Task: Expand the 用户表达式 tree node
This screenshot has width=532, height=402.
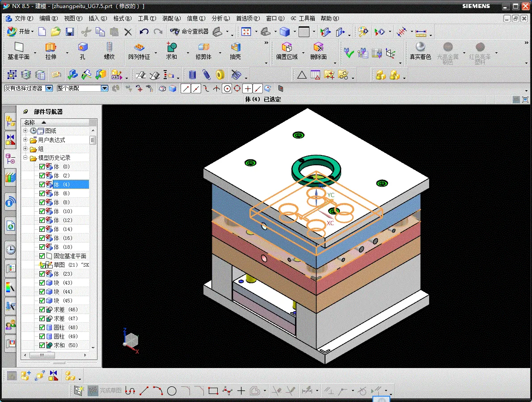Action: (25, 140)
